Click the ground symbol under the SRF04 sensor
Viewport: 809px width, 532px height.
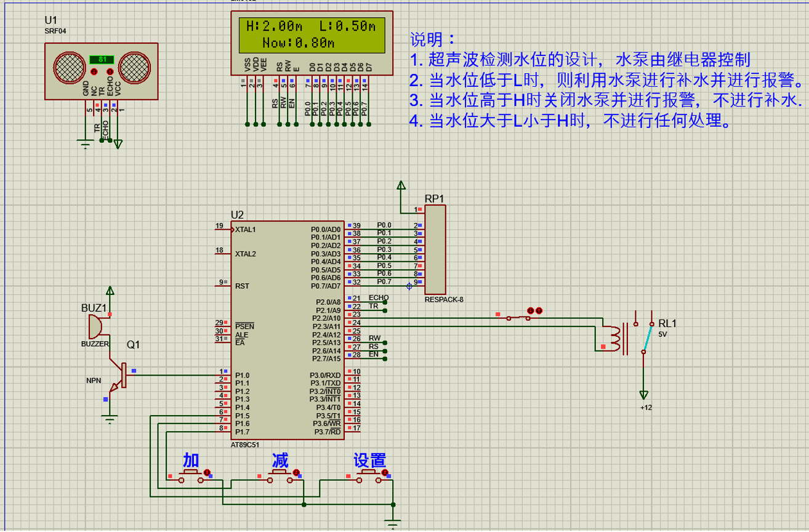point(85,145)
